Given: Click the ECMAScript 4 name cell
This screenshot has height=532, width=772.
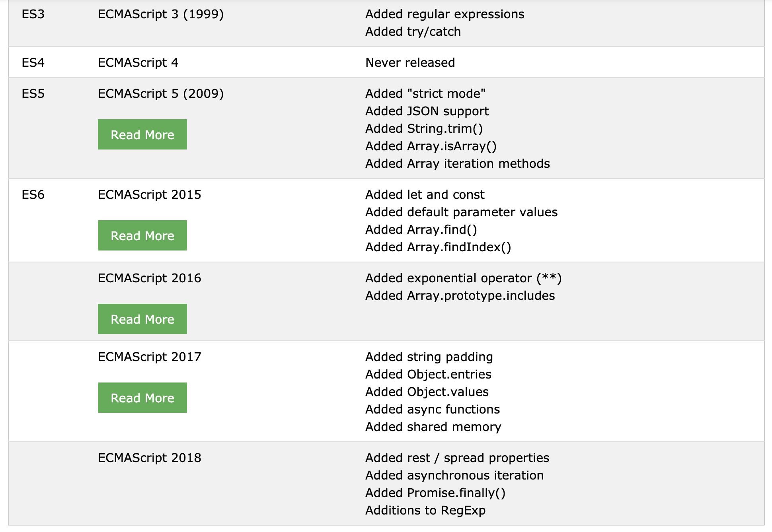Looking at the screenshot, I should click(x=138, y=63).
